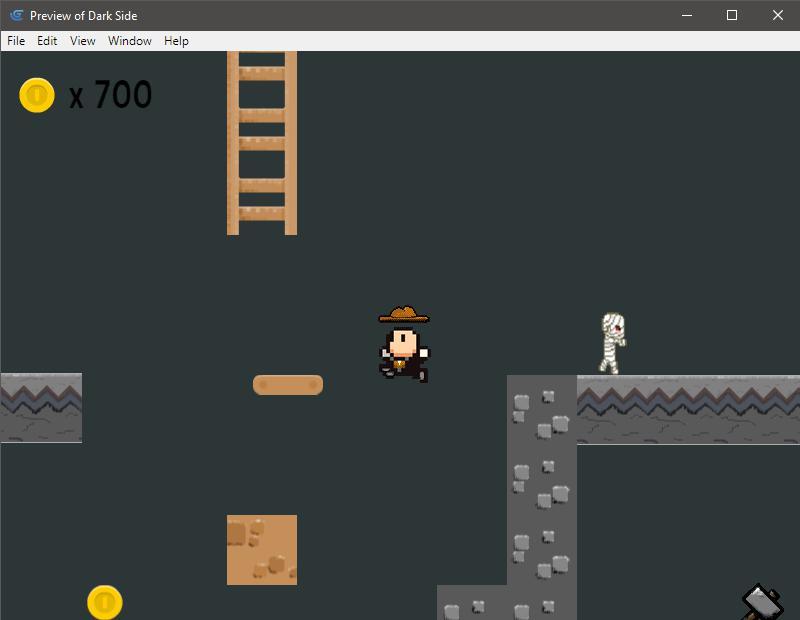Click the stone platform under the mummy
The height and width of the screenshot is (620, 800).
pos(688,410)
